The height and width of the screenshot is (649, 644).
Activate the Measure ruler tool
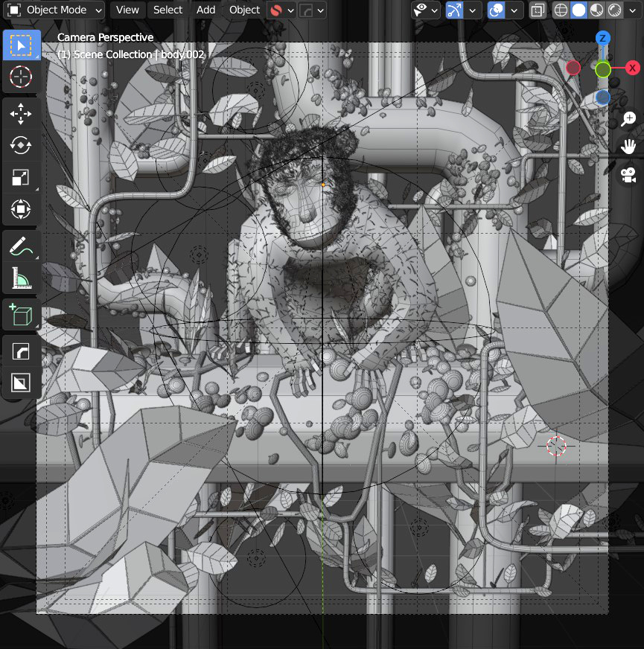click(x=21, y=279)
